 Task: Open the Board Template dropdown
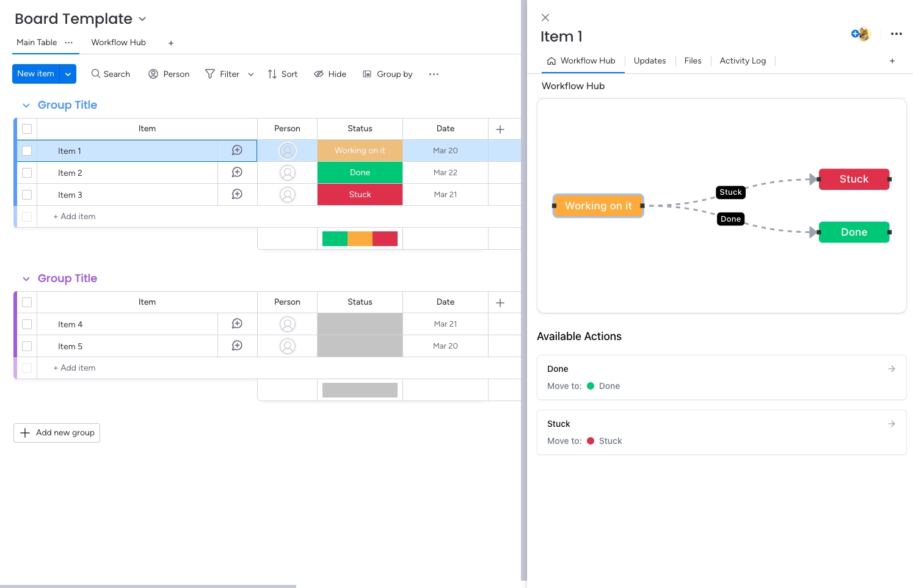coord(142,19)
